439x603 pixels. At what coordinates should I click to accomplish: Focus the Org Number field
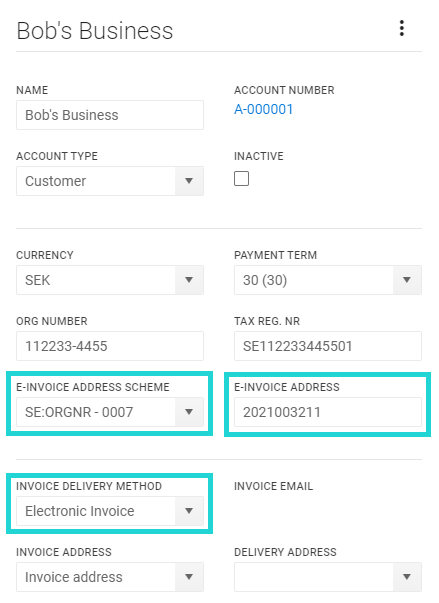click(110, 346)
